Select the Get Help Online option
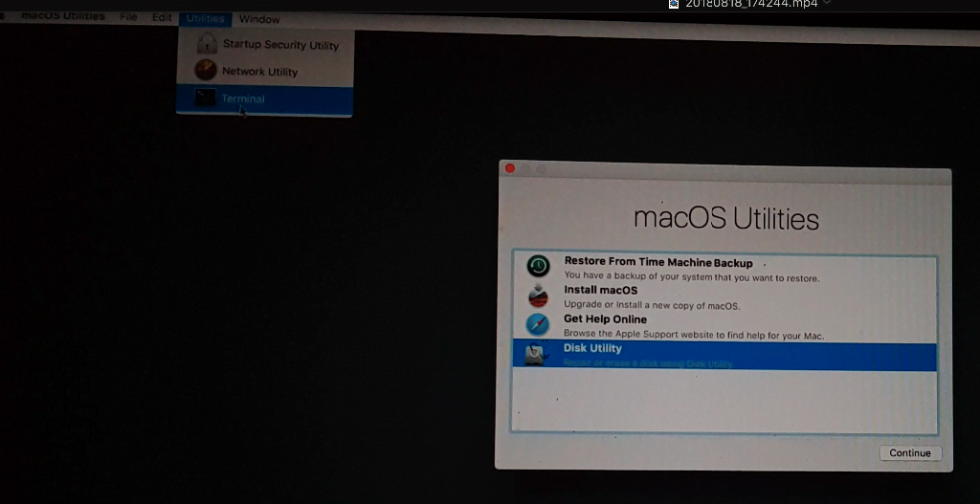Screen dimensions: 980x504 point(724,327)
